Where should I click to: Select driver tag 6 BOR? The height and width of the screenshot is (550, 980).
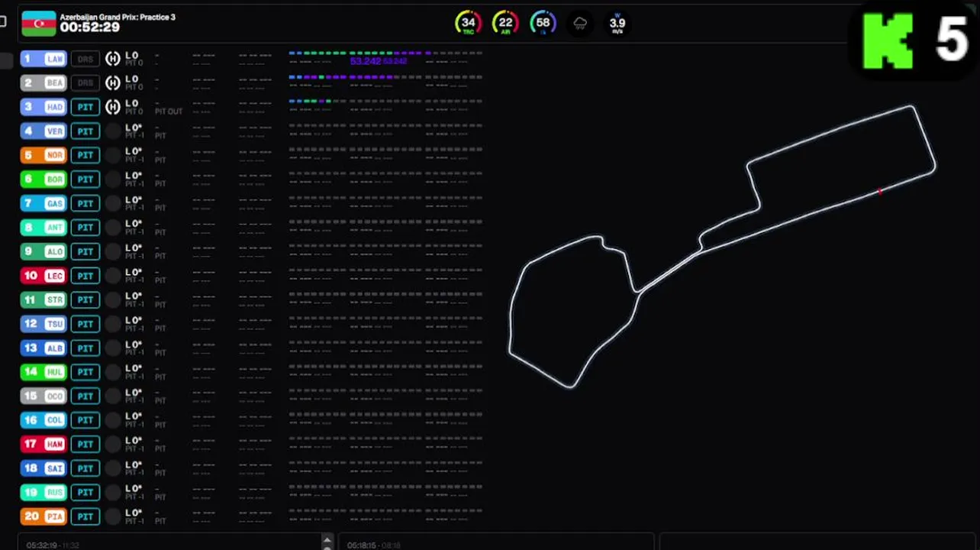pos(44,180)
